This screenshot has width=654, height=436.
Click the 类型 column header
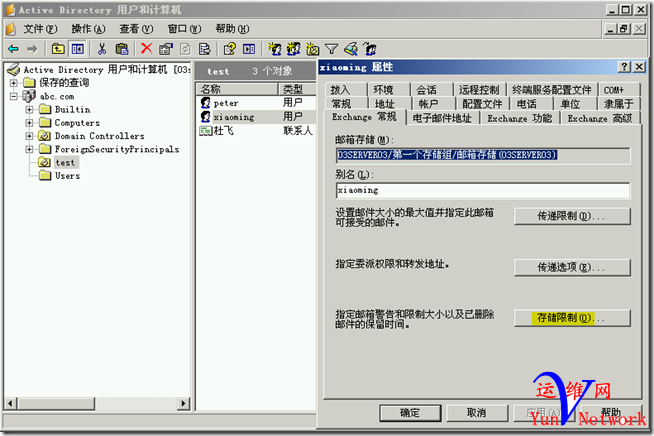pos(297,89)
